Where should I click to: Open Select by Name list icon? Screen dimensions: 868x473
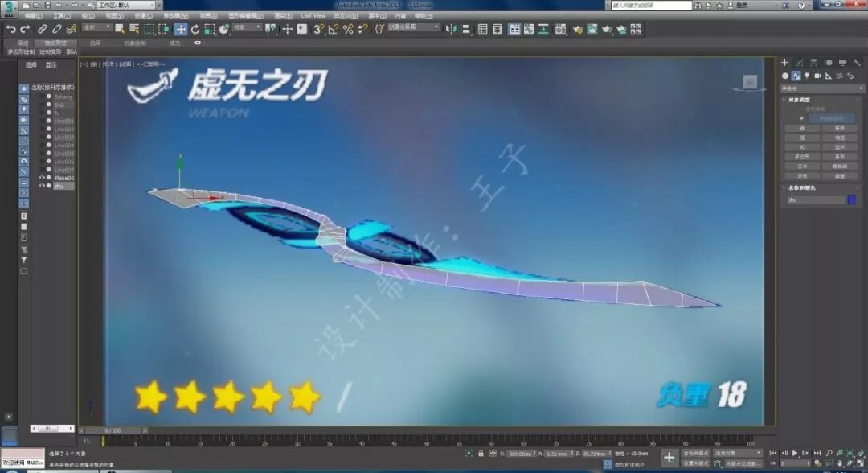[134, 29]
